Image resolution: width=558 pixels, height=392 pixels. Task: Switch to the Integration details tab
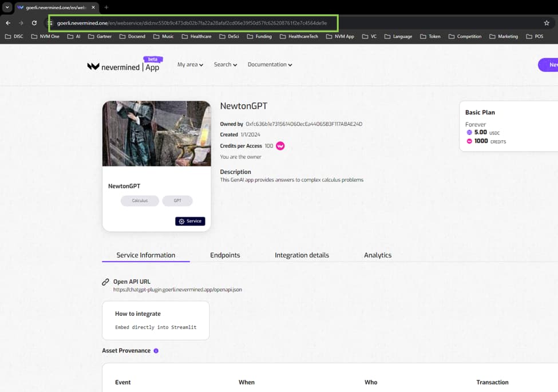click(x=302, y=255)
